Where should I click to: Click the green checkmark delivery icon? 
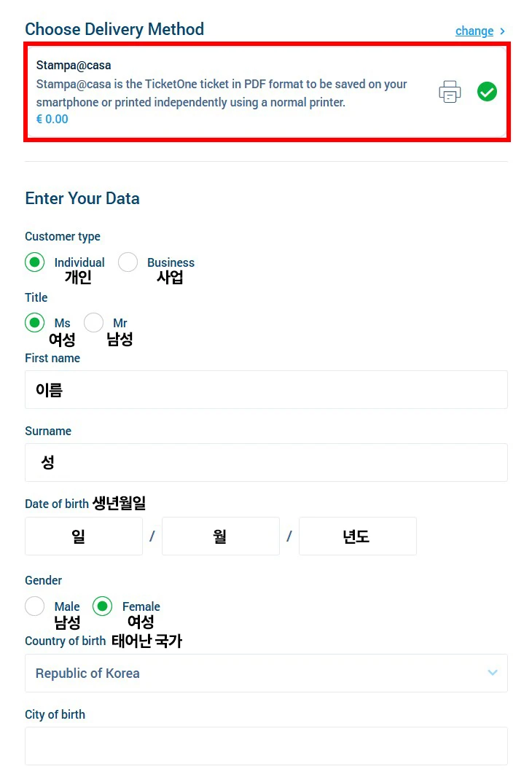tap(487, 92)
